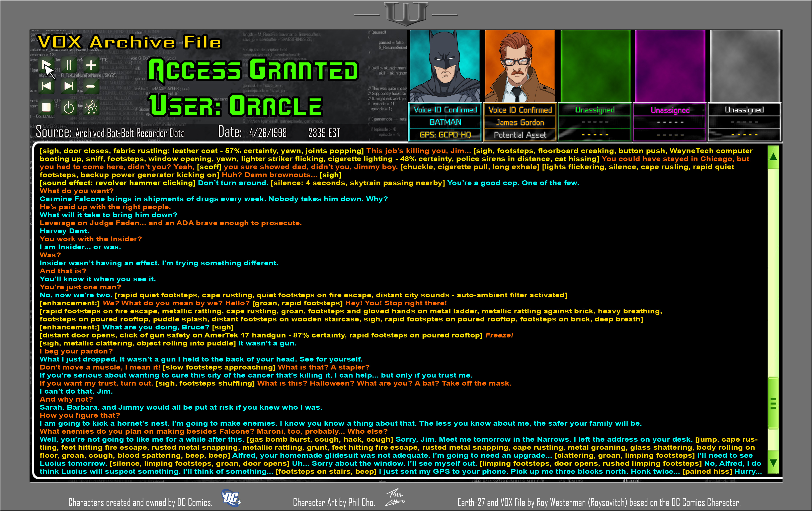Select the James Gordon portrait
This screenshot has width=812, height=511.
click(x=520, y=66)
